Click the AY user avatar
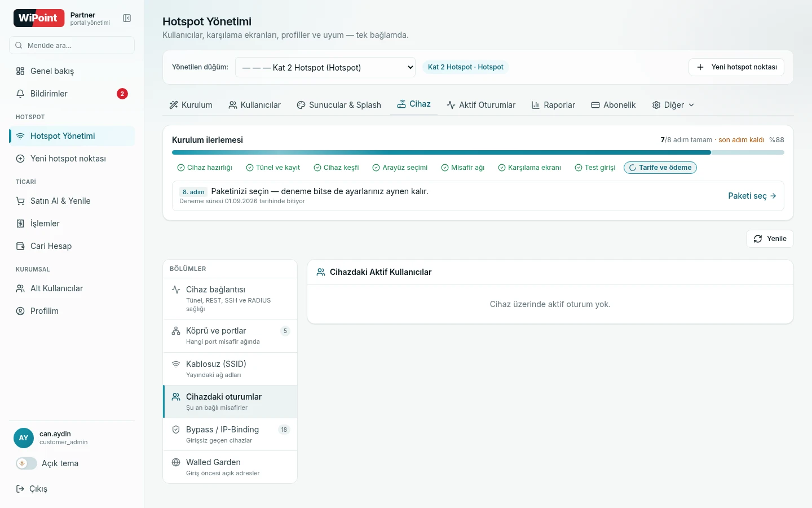Screen dimensions: 812x508 (24, 438)
